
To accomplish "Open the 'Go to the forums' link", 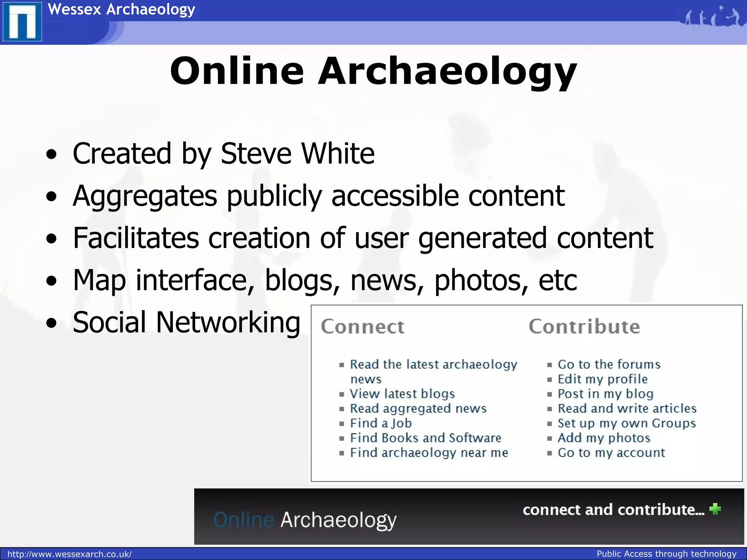I will [x=609, y=364].
